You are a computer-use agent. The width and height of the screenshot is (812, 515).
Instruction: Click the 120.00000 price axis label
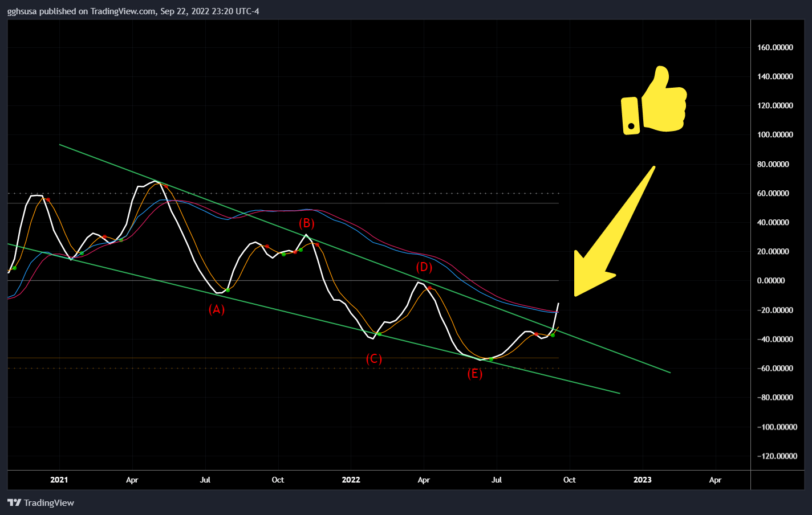pyautogui.click(x=775, y=105)
